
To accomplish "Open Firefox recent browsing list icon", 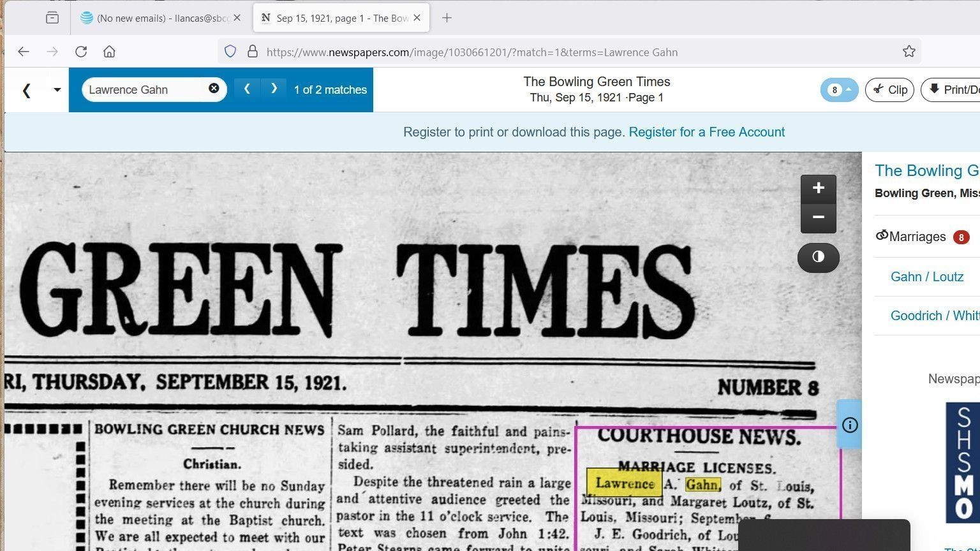I will 52,18.
